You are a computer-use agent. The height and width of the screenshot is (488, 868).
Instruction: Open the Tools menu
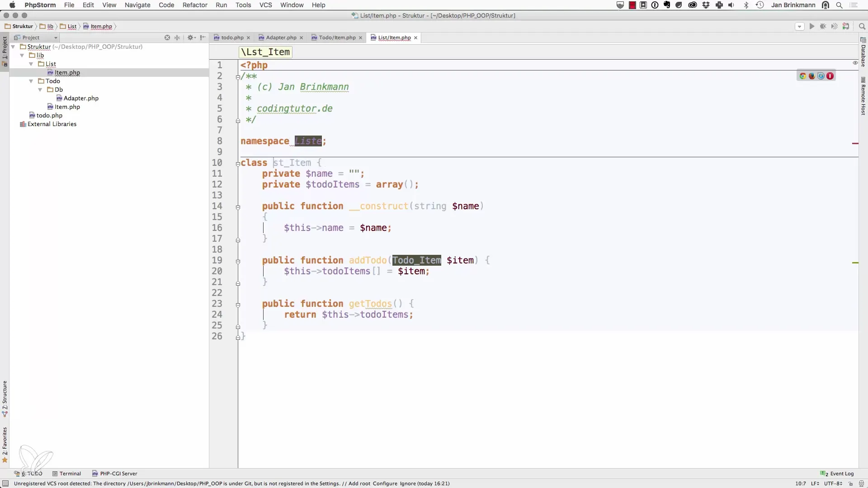pos(243,5)
